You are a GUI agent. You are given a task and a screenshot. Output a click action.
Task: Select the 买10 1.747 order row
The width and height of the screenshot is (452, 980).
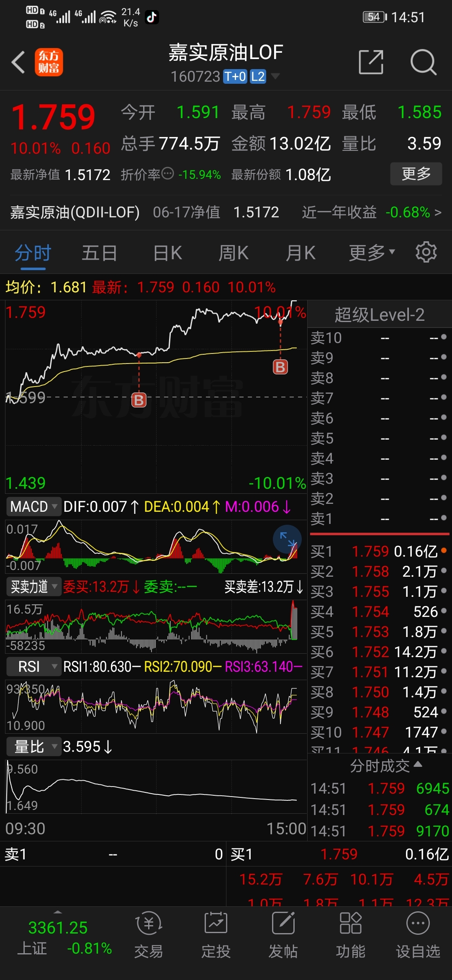(379, 732)
